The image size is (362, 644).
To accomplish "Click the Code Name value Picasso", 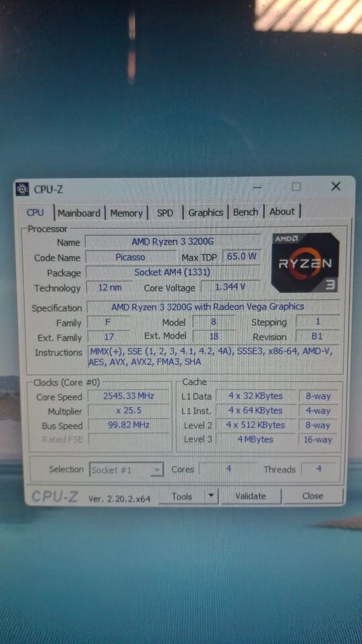I will tap(130, 257).
